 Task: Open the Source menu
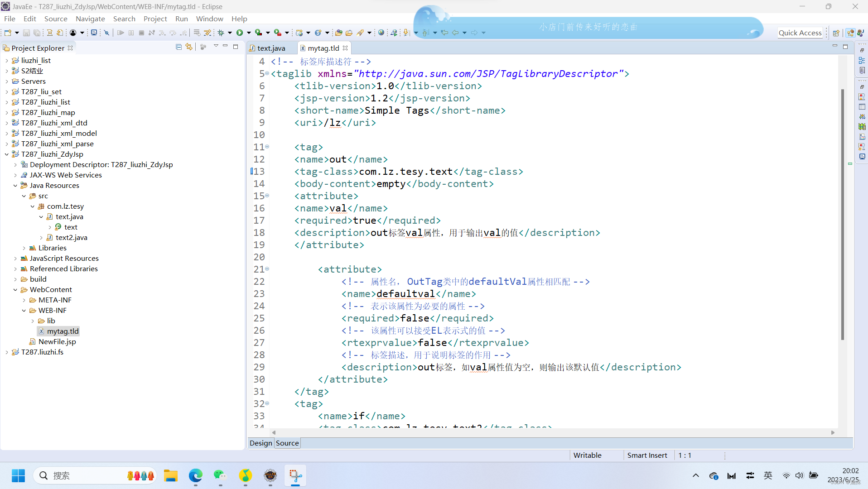point(56,19)
